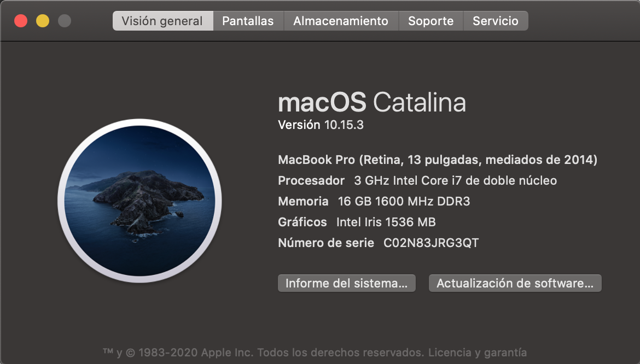Minimize the window with the yellow button
This screenshot has width=640, height=364.
coord(43,21)
